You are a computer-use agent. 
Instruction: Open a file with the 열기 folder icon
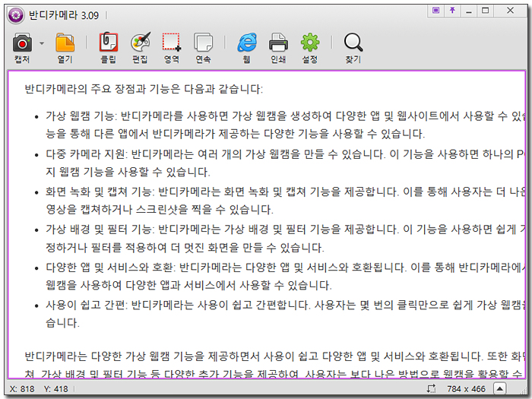click(65, 43)
